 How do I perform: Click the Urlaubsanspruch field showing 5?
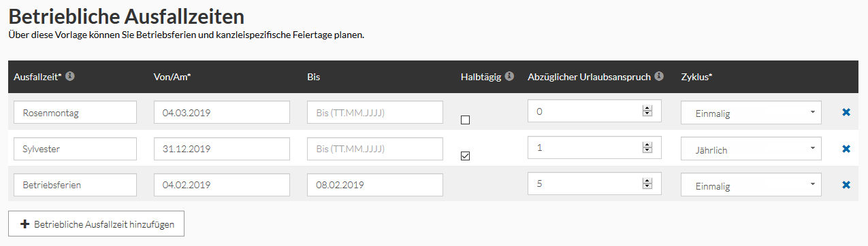[x=594, y=184]
